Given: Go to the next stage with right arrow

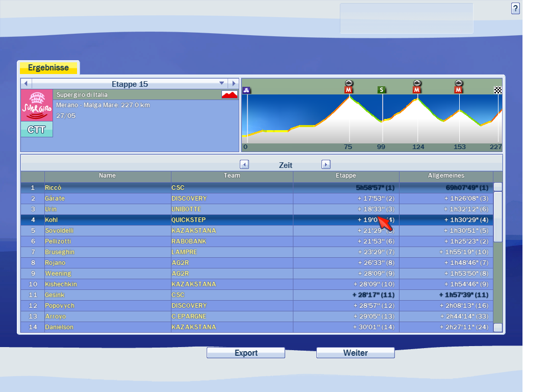Looking at the screenshot, I should pos(233,83).
